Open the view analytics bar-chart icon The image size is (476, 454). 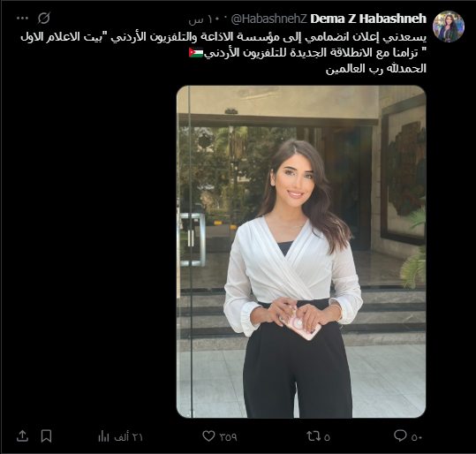103,436
